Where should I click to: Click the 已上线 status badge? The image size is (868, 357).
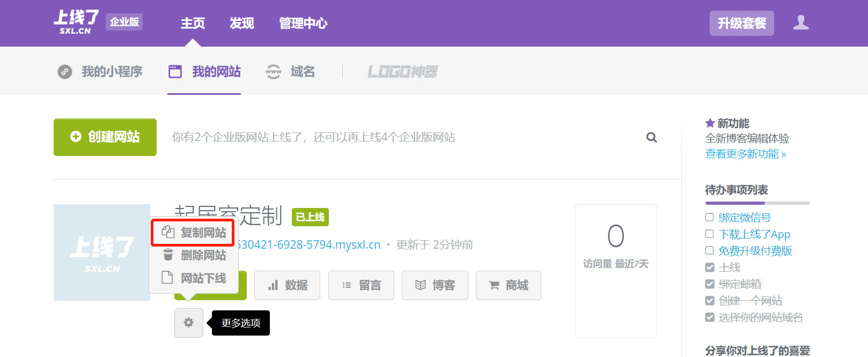310,217
